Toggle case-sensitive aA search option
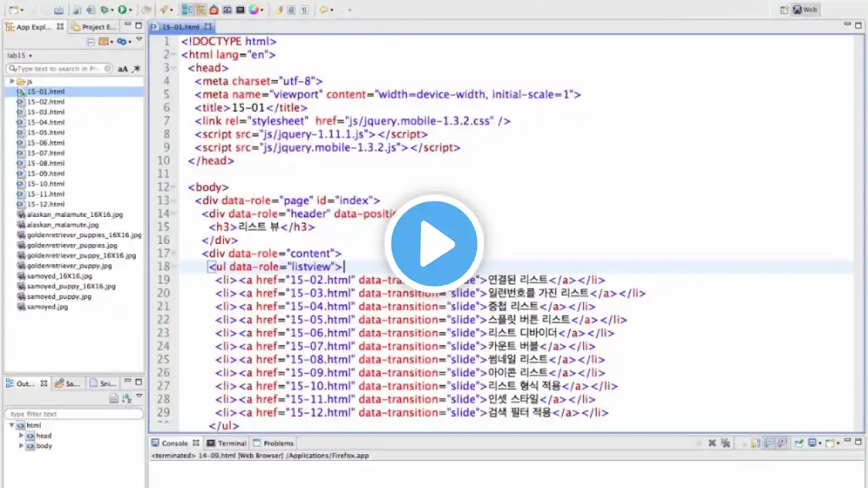Image resolution: width=868 pixels, height=488 pixels. pyautogui.click(x=123, y=68)
